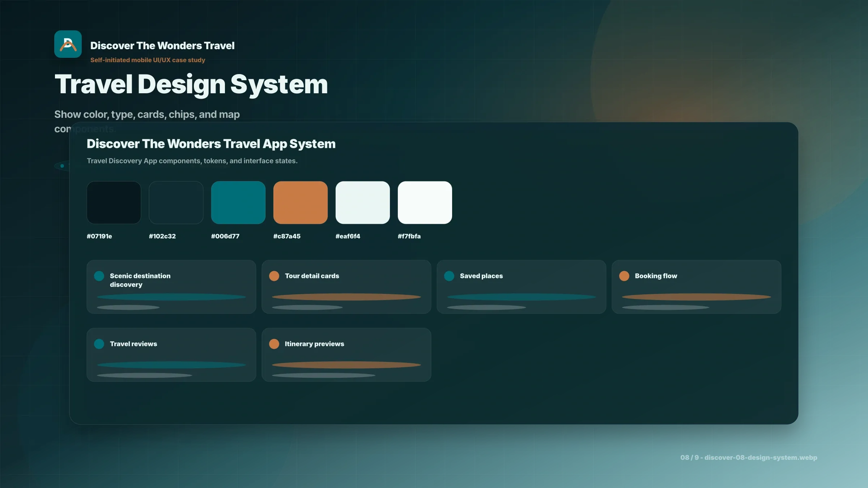Open the Travel reviews card

coord(171,355)
